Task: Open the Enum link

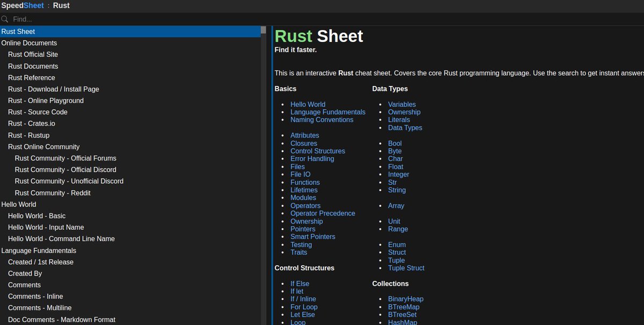Action: pyautogui.click(x=397, y=244)
